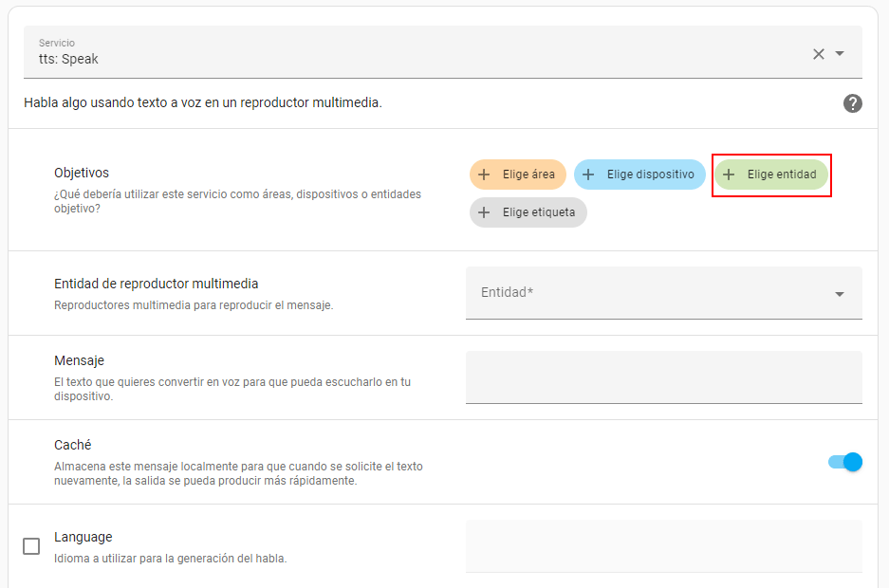Click the plus icon on Elige área
Image resolution: width=889 pixels, height=588 pixels.
pyautogui.click(x=484, y=175)
